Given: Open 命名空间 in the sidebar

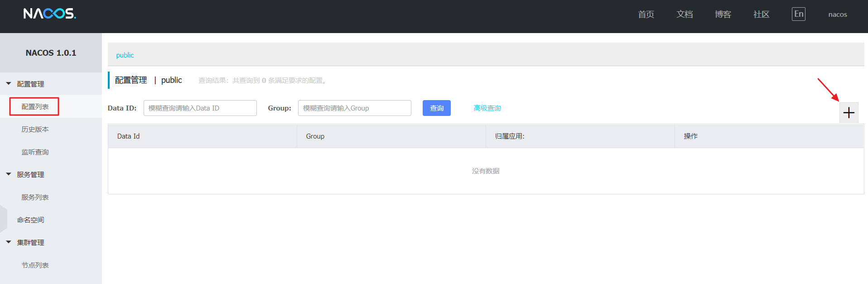Looking at the screenshot, I should point(30,220).
